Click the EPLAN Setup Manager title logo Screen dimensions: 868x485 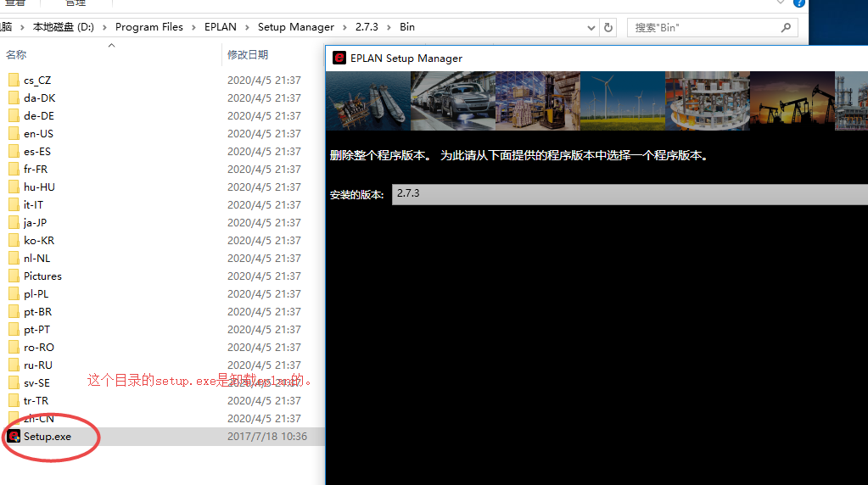pyautogui.click(x=339, y=58)
